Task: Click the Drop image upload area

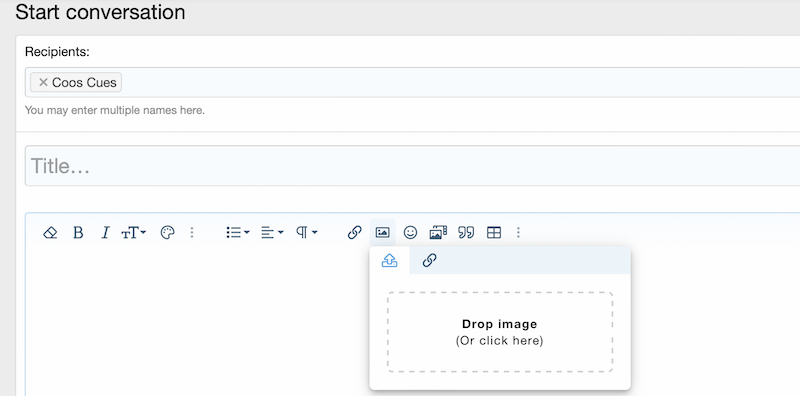Action: [500, 332]
